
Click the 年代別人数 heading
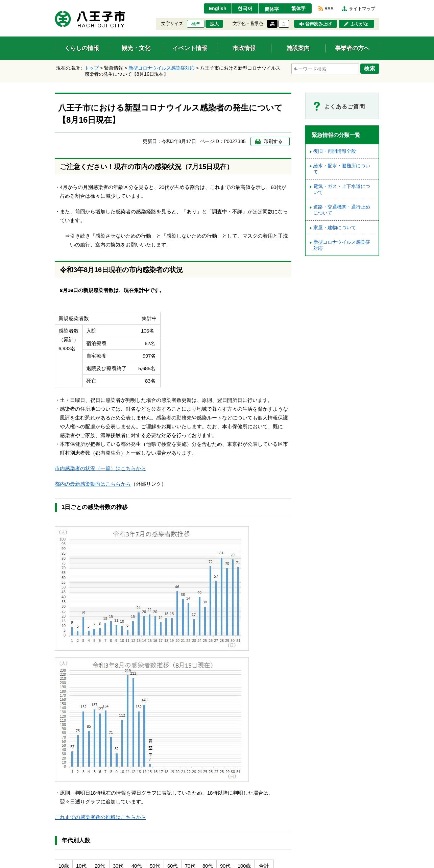pyautogui.click(x=76, y=840)
